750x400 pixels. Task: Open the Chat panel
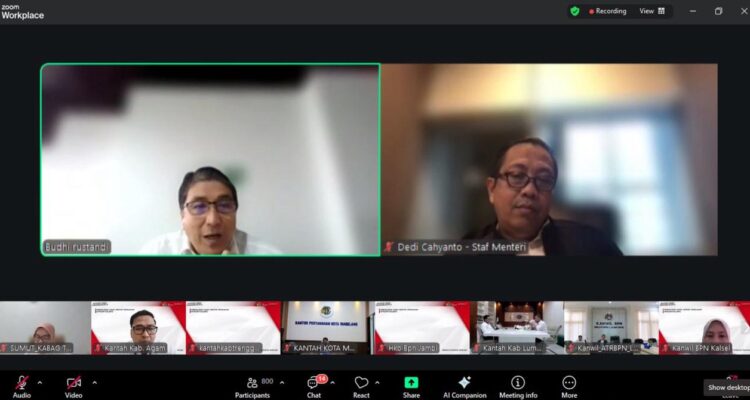pos(314,384)
